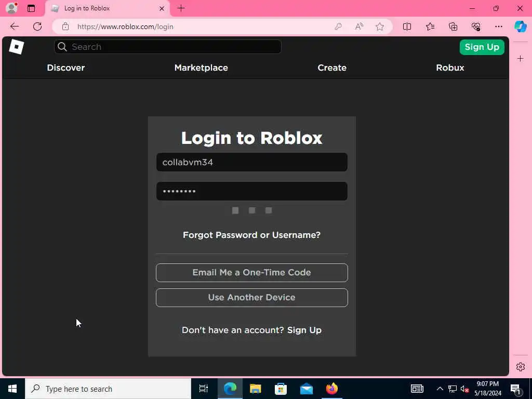The width and height of the screenshot is (532, 399).
Task: Open File Explorer from the taskbar
Action: (x=256, y=389)
